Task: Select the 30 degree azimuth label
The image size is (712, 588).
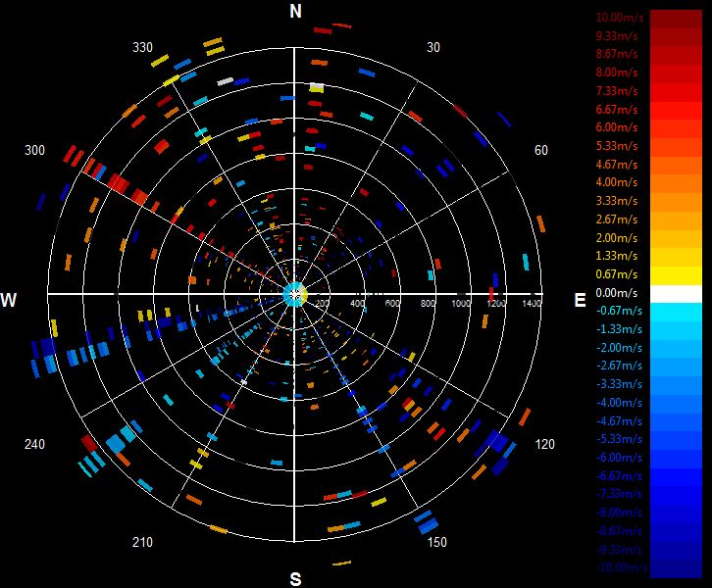Action: (433, 48)
